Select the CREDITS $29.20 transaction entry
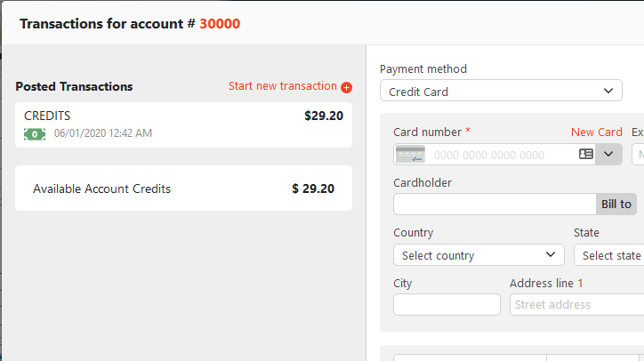This screenshot has width=644, height=361. (x=183, y=124)
